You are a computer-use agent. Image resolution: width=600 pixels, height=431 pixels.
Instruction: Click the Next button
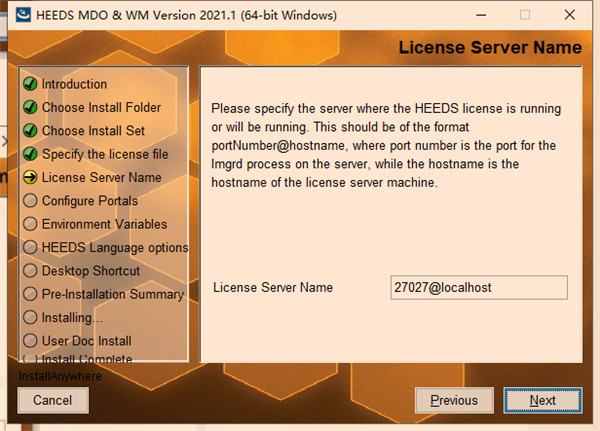point(543,400)
